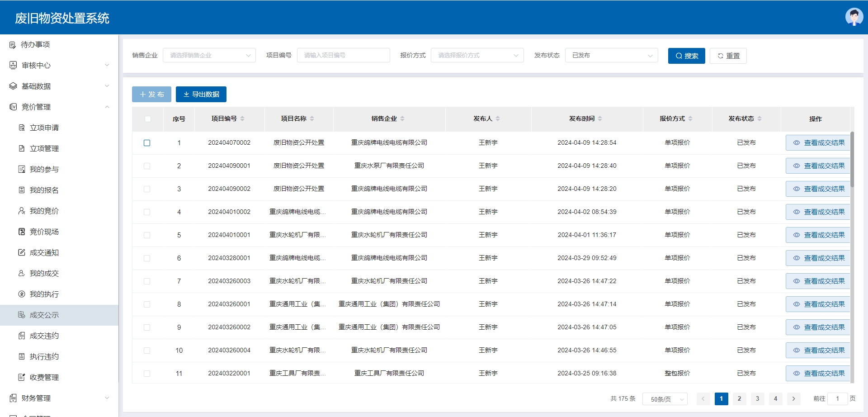Click the 待办事项 sidebar icon

tap(13, 45)
